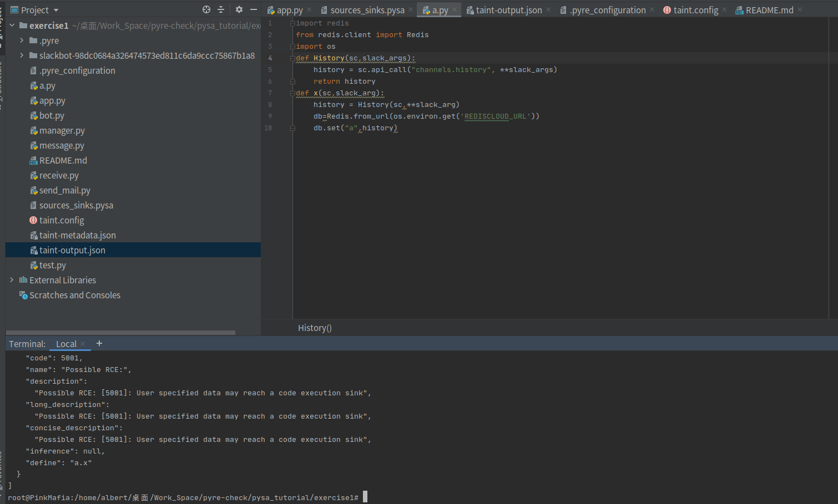The image size is (838, 504).
Task: Click the Scratches and Consoles icon
Action: click(23, 295)
